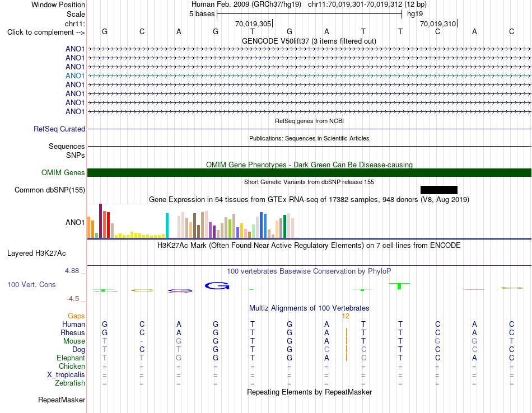Viewport: 532px width, 413px height.
Task: Select the Human alignment row label
Action: 73,324
